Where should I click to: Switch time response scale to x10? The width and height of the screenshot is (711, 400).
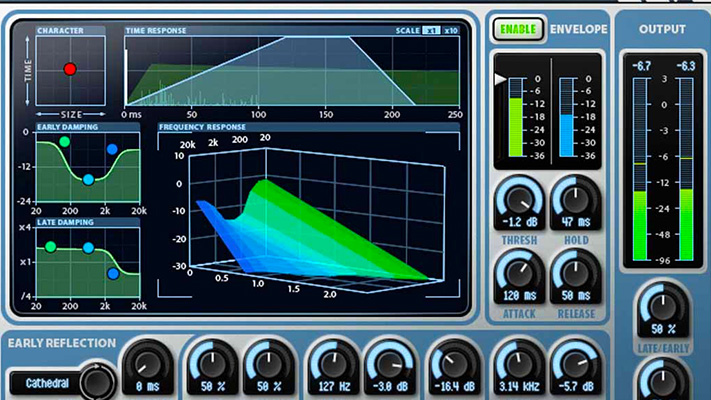point(451,30)
